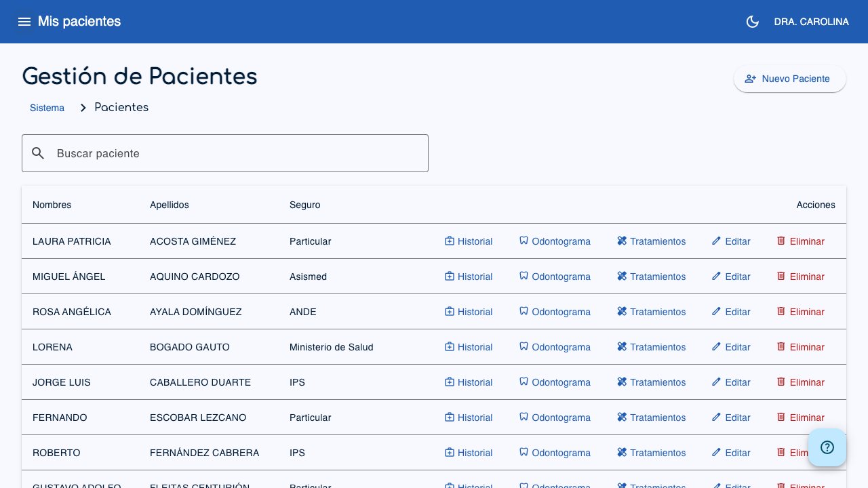Delete patient Laura Patricia Acosta Giménez
Viewport: 868px width, 488px height.
tap(801, 241)
